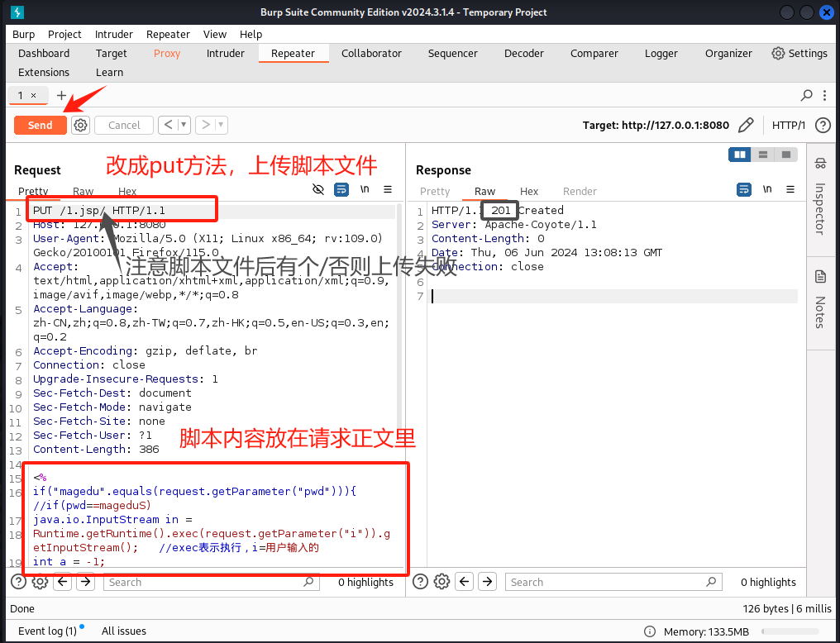The height and width of the screenshot is (643, 840).
Task: Click the HTTP/1 protocol selector
Action: (788, 126)
